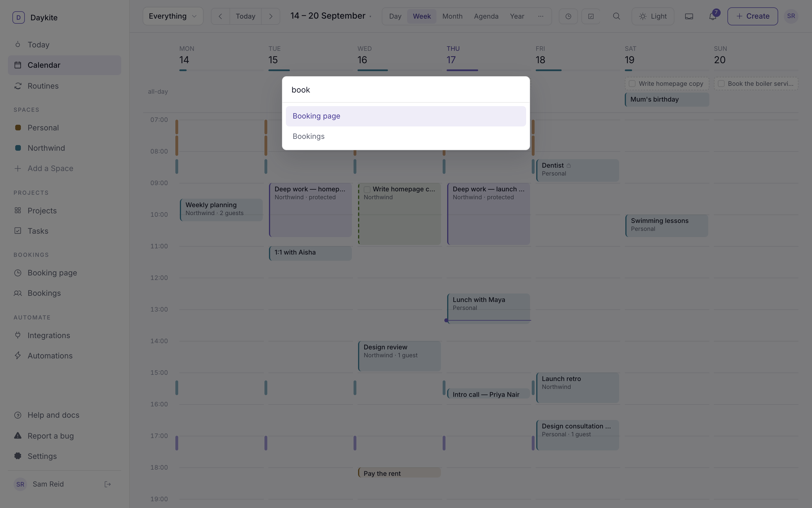Open the date range picker caret

click(x=370, y=16)
